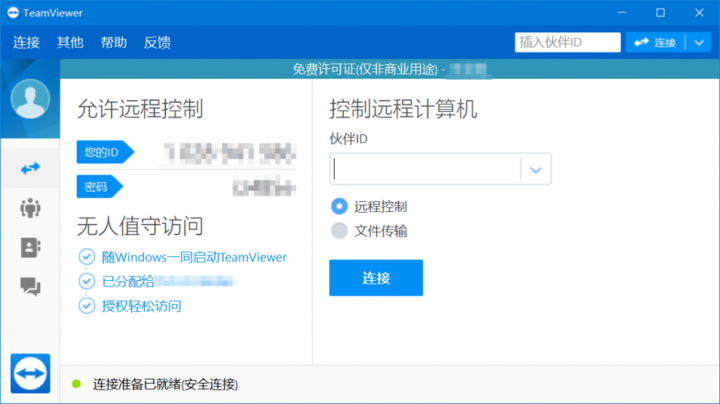Viewport: 720px width, 404px height.
Task: Maximize the TeamViewer window
Action: pos(660,13)
